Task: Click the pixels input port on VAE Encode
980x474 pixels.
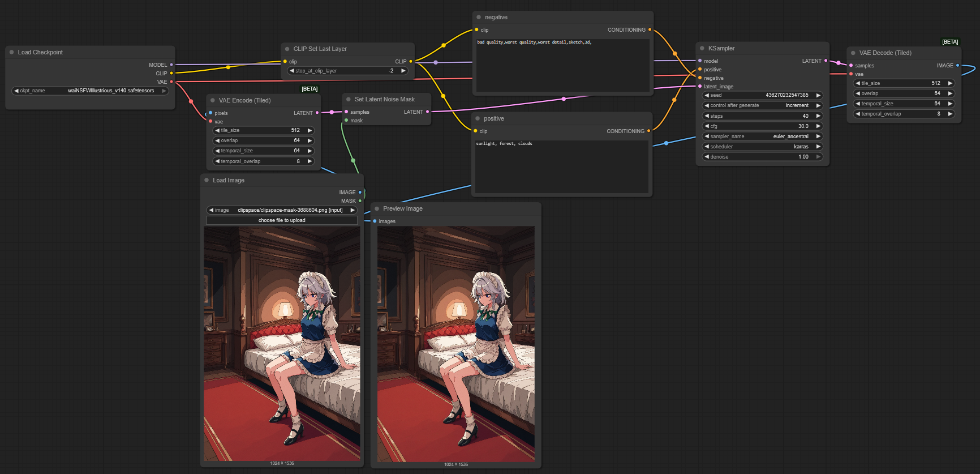Action: [x=210, y=113]
